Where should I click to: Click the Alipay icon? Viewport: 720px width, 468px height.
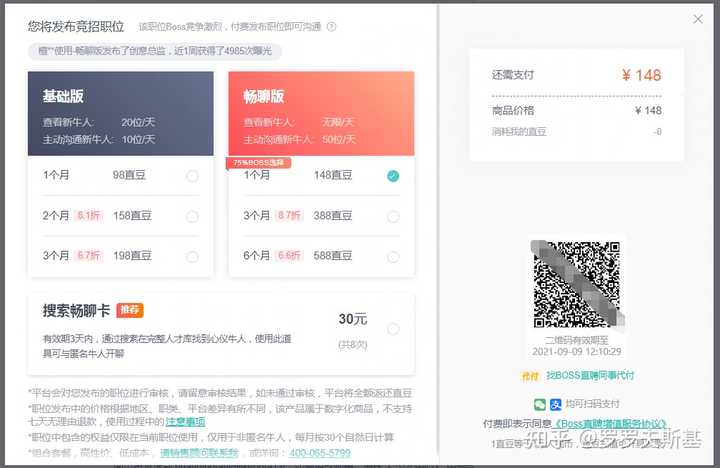[556, 404]
